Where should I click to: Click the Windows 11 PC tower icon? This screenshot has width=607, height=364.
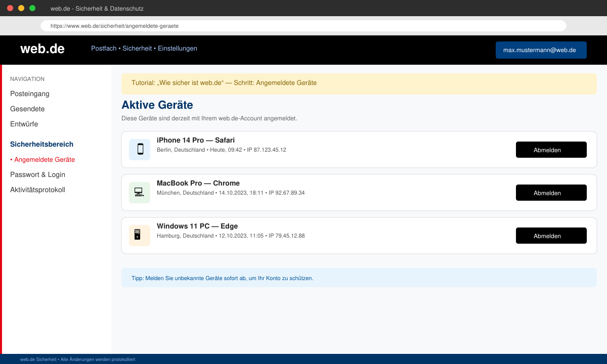(x=140, y=236)
